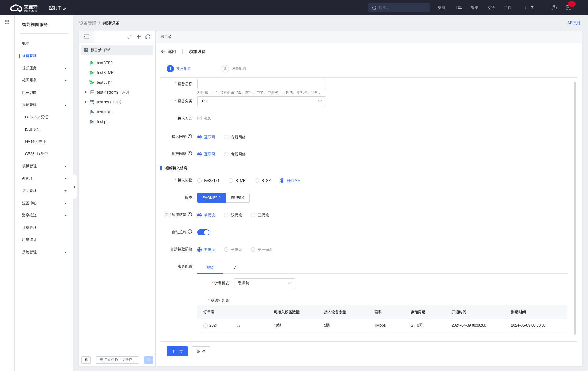Open the apps grid menu icon
This screenshot has height=371, width=588.
click(x=7, y=22)
